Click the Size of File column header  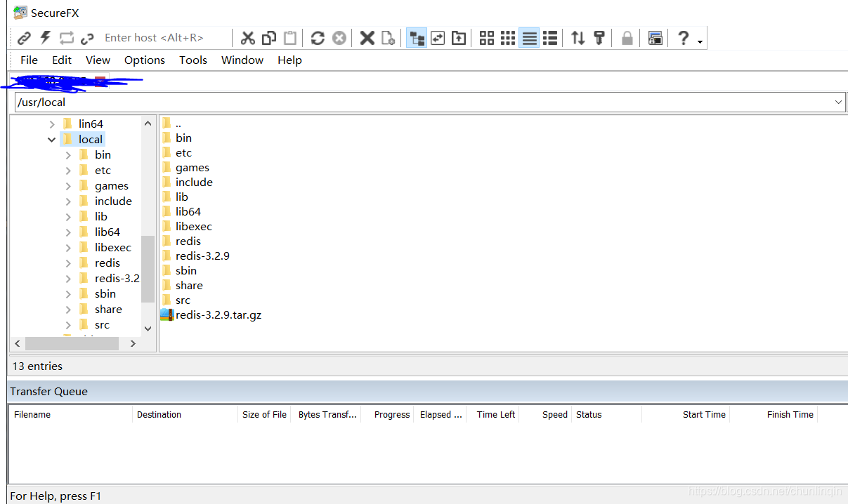(264, 415)
